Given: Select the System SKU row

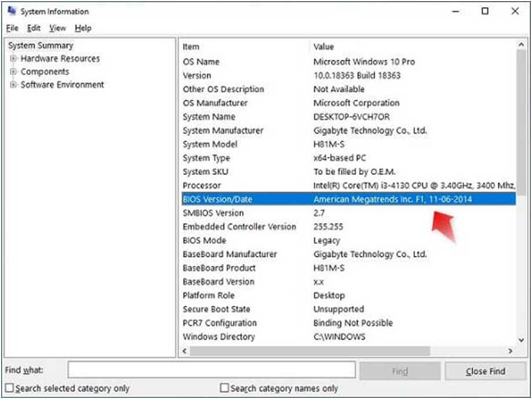Looking at the screenshot, I should (x=349, y=172).
